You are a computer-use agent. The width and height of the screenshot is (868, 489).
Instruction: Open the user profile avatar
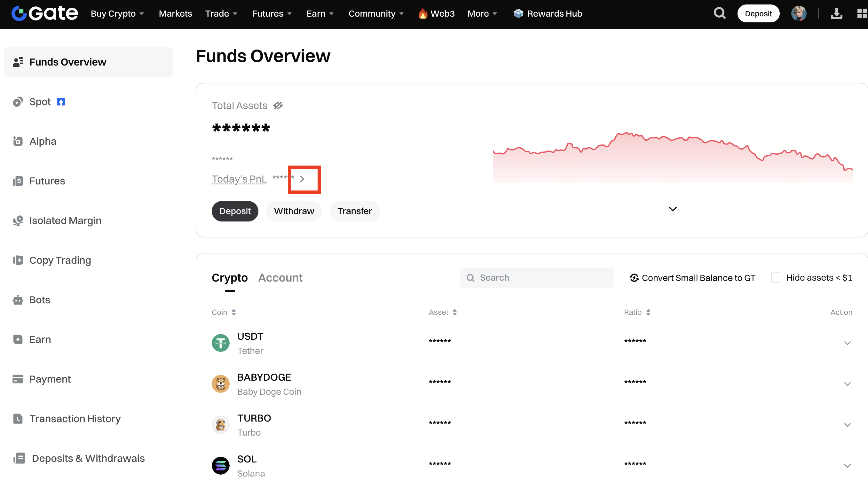click(799, 13)
